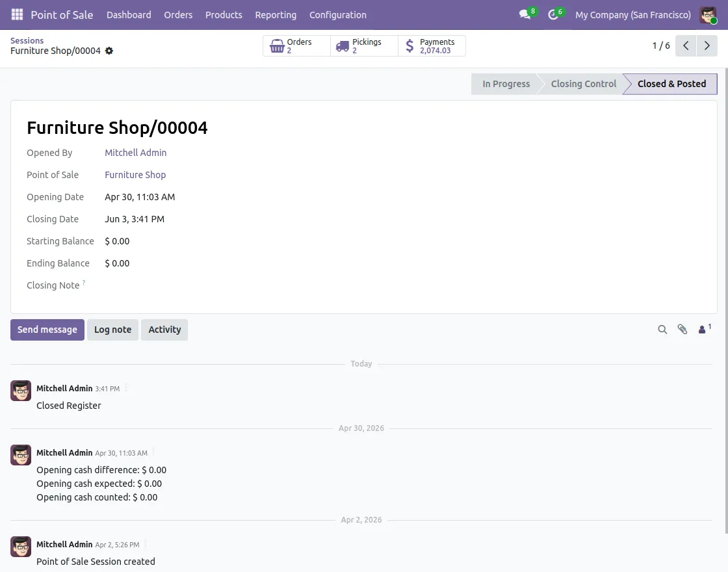Show followers with the person icon
728x572 pixels.
[702, 330]
